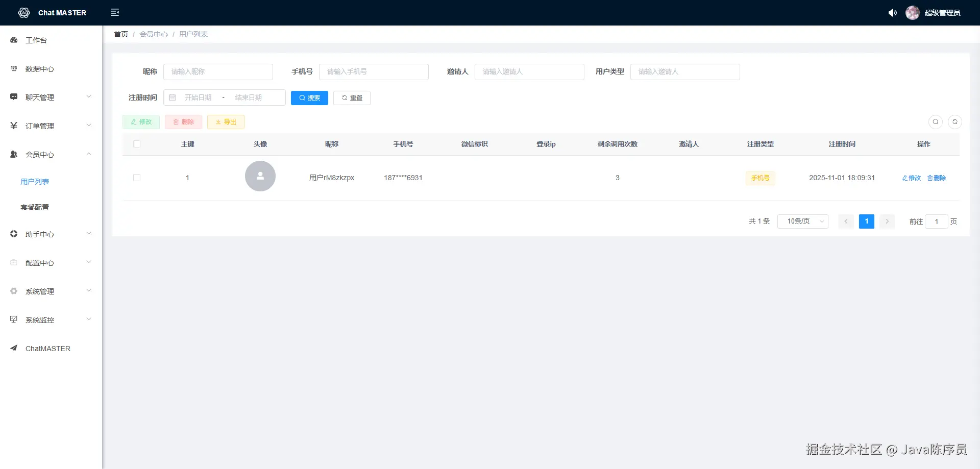Click the 会员中心 users icon

click(x=14, y=154)
